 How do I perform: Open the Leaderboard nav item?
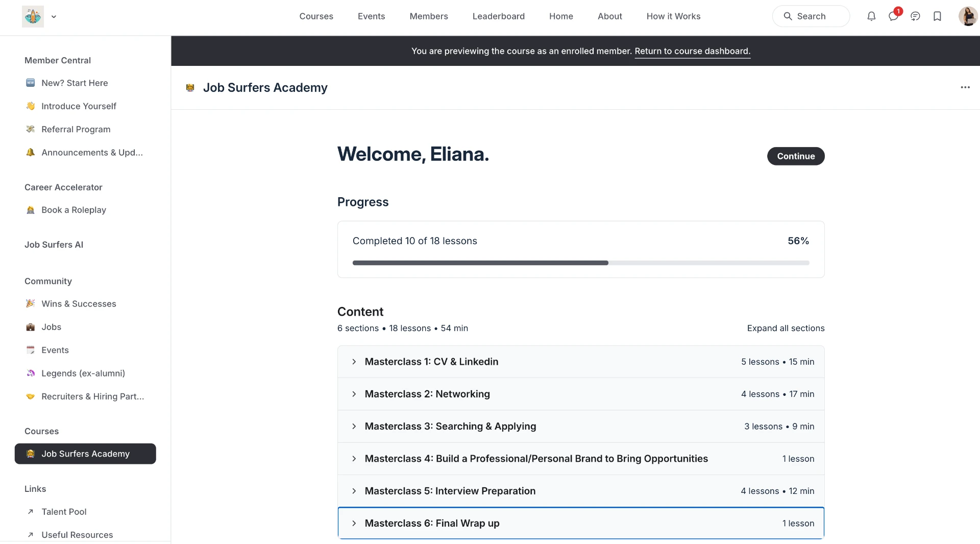click(498, 16)
